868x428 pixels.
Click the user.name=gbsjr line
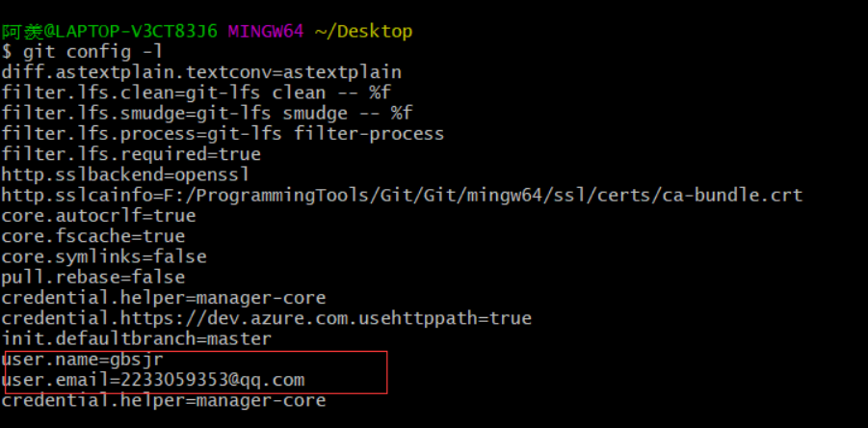tap(83, 360)
